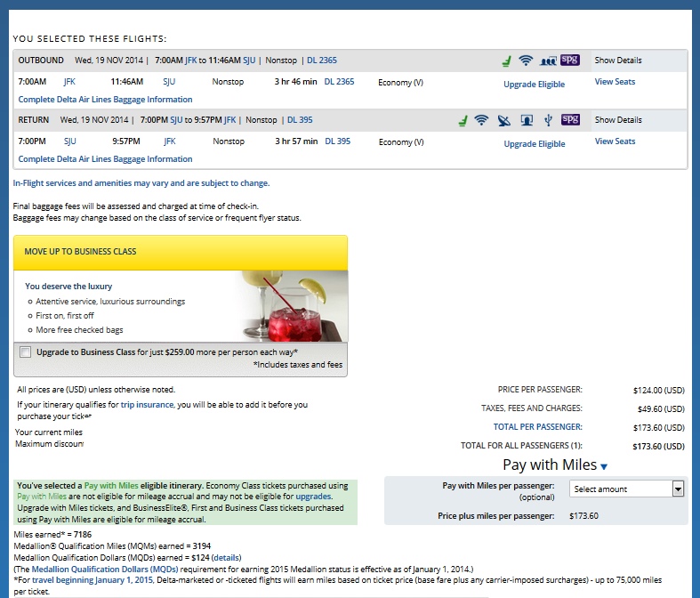Click the outbound flight Wi-Fi icon
The image size is (700, 598).
pyautogui.click(x=526, y=61)
